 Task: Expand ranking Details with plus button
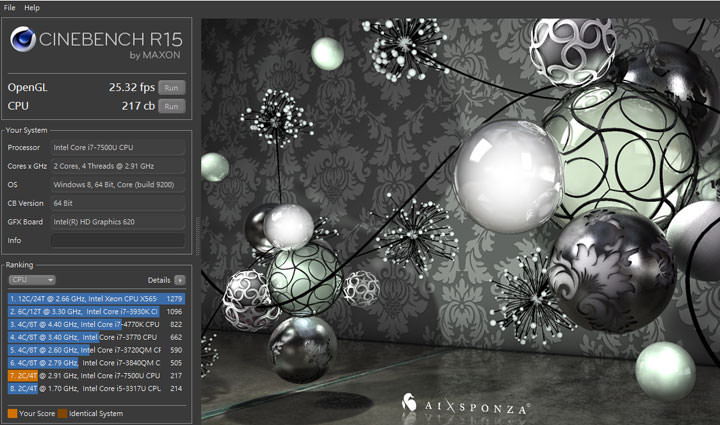click(180, 281)
